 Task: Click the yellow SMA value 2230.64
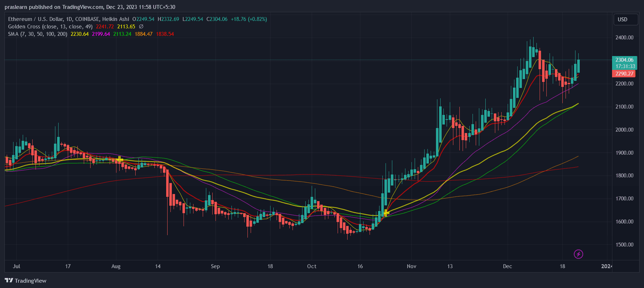click(x=80, y=34)
